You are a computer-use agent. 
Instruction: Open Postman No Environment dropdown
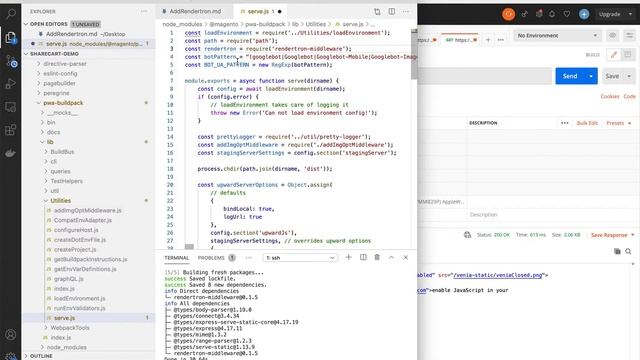[x=557, y=36]
